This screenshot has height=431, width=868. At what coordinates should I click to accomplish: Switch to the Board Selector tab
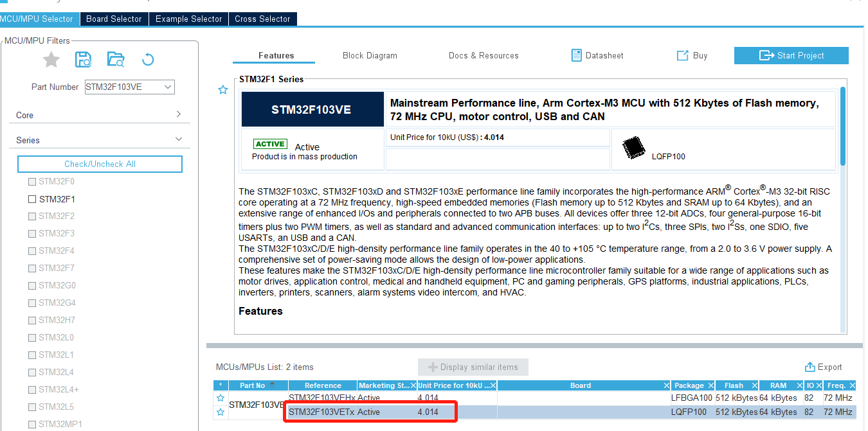tap(114, 19)
